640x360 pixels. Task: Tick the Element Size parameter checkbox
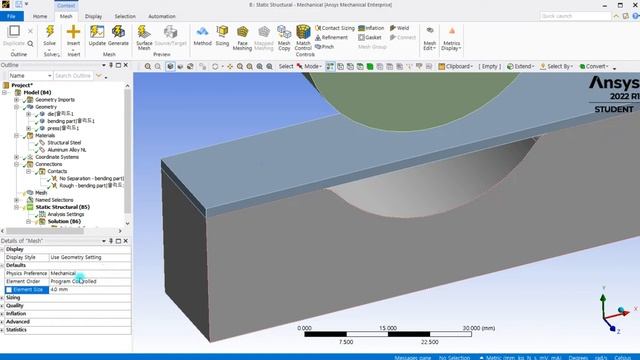coord(9,290)
